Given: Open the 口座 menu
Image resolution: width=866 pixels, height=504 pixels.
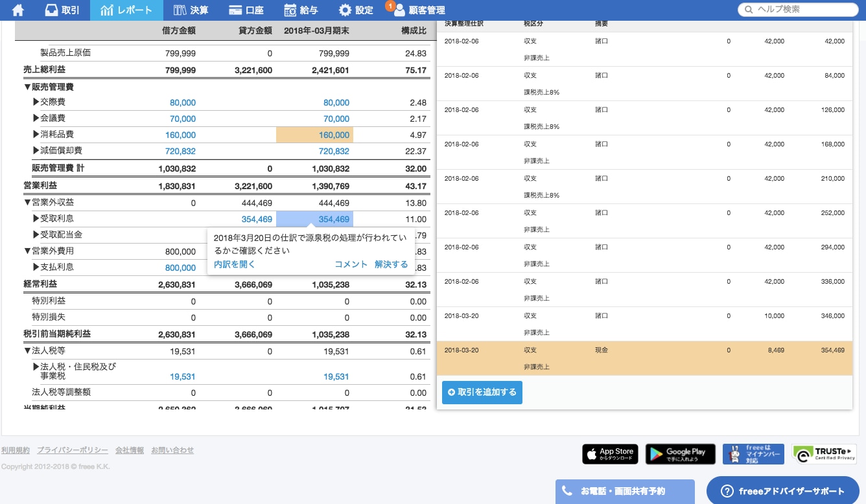Looking at the screenshot, I should 246,10.
